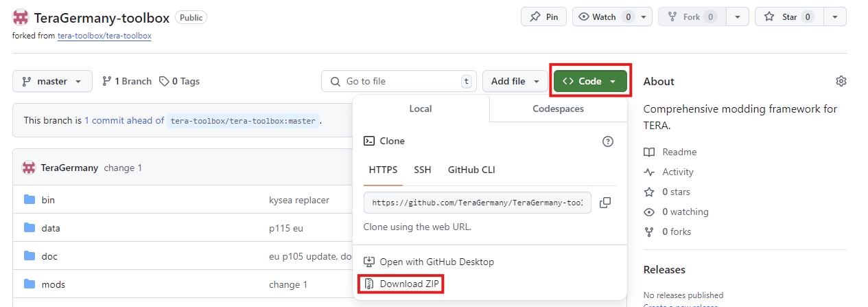This screenshot has width=868, height=307.
Task: Open the doc folder
Action: coord(49,256)
